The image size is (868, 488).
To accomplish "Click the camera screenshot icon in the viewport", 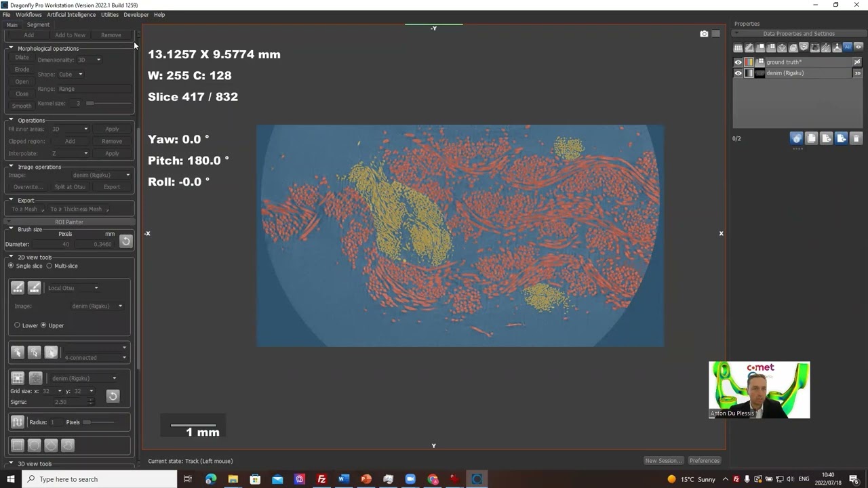I will pyautogui.click(x=704, y=34).
